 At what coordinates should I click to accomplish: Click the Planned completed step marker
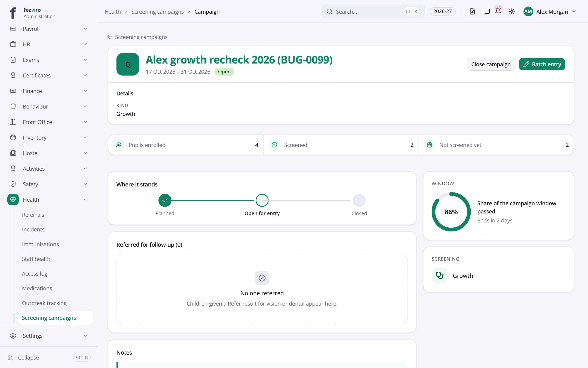(x=165, y=200)
